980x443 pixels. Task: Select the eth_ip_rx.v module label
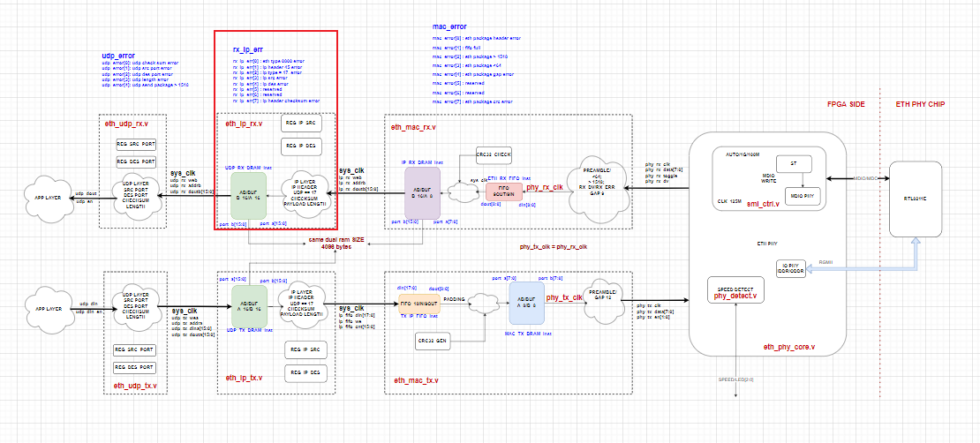pos(244,124)
